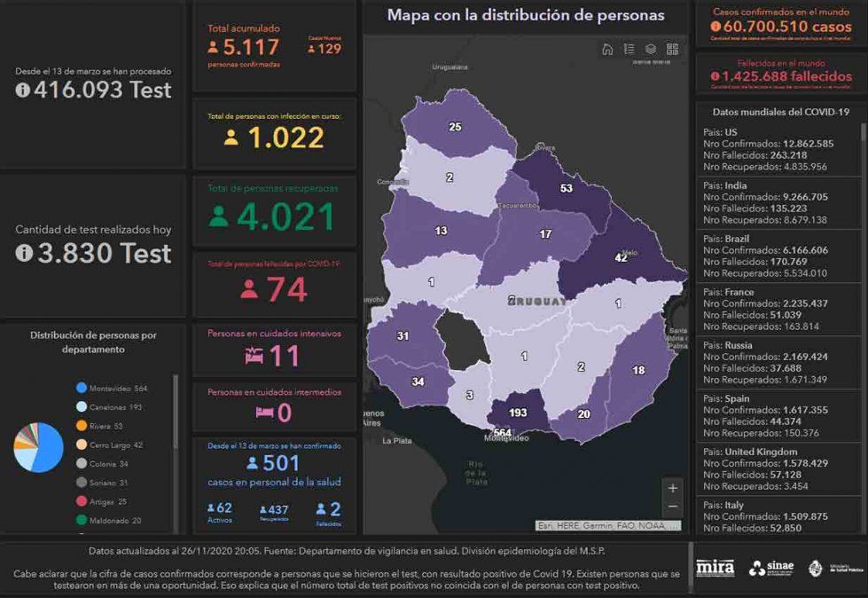Click the map Home (default extent) icon
868x598 pixels.
[607, 50]
